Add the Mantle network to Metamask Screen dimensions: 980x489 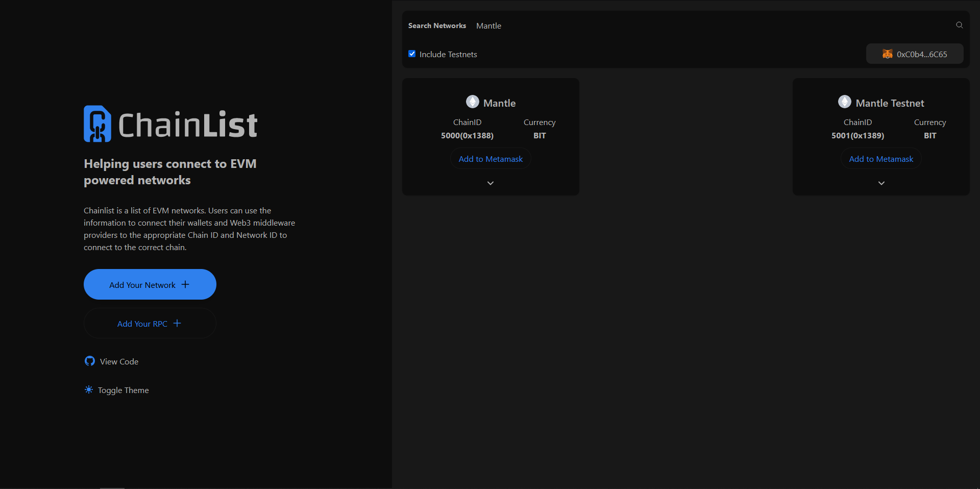pyautogui.click(x=491, y=159)
